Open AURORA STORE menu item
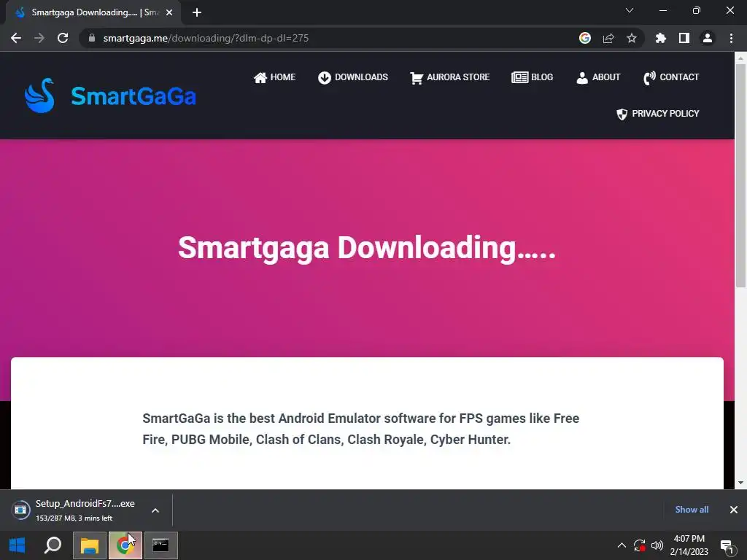Screen dimensions: 747x560 (x=449, y=77)
